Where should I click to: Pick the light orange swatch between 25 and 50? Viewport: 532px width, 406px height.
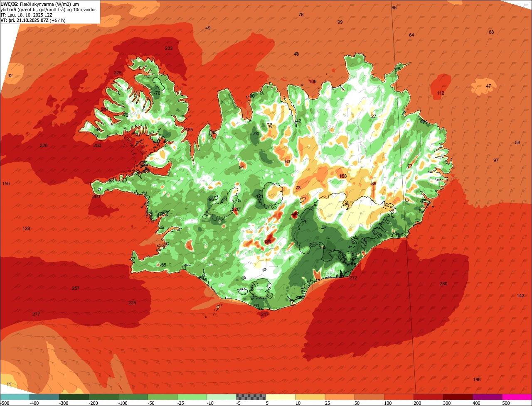[340, 397]
